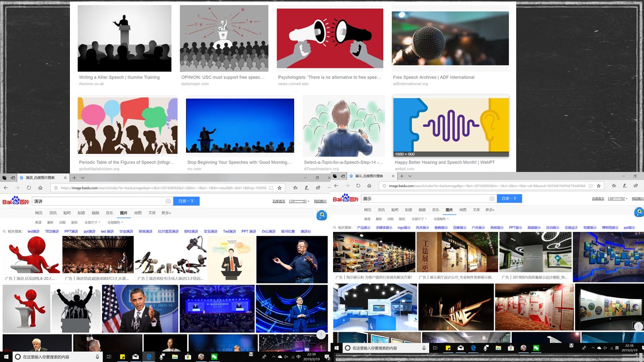The image size is (644, 362).
Task: Expand 更多» menu in 演讲 window
Action: click(x=167, y=213)
